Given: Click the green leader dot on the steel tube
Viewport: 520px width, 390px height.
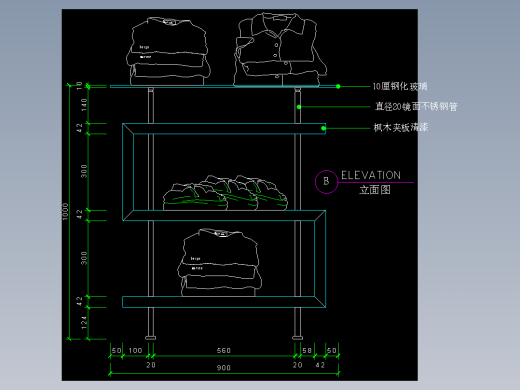Looking at the screenshot, I should pos(299,107).
